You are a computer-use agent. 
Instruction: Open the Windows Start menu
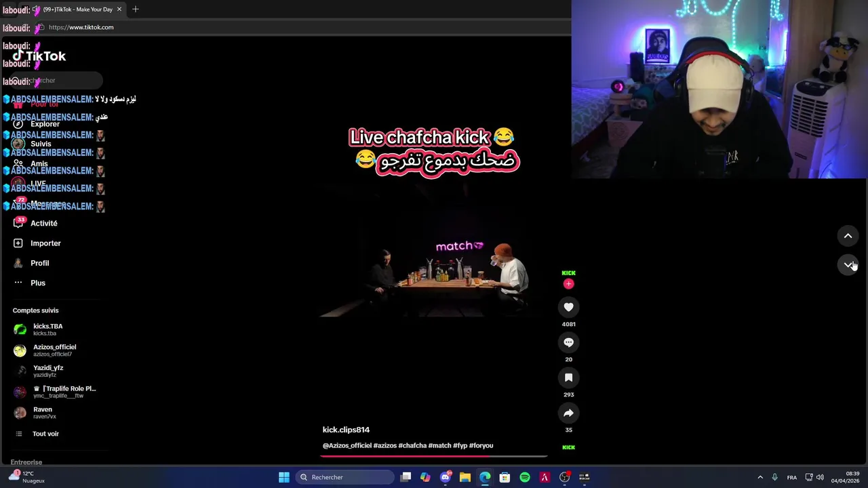coord(284,477)
